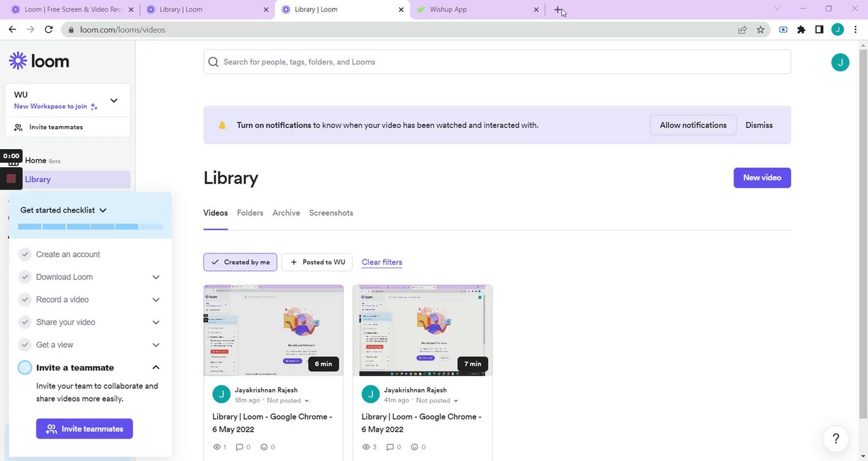
Task: Click the comments icon on 18m ago video
Action: tap(240, 447)
